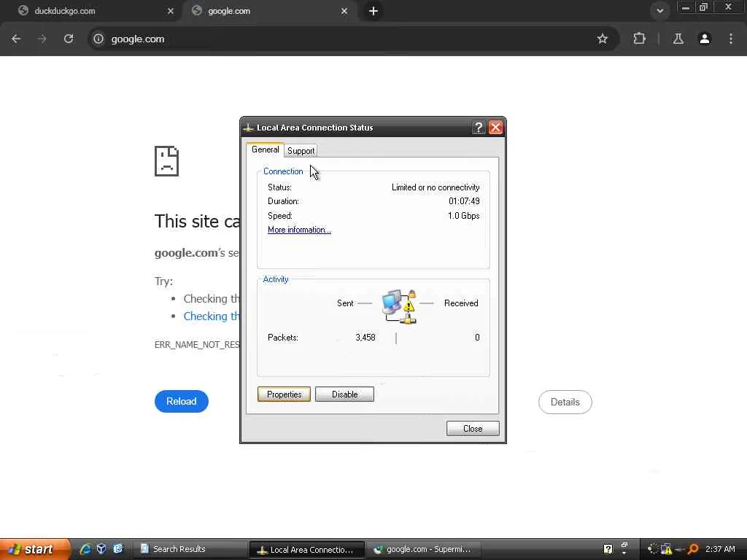Click the system tray clock 2:37 AM
747x560 pixels.
point(720,549)
